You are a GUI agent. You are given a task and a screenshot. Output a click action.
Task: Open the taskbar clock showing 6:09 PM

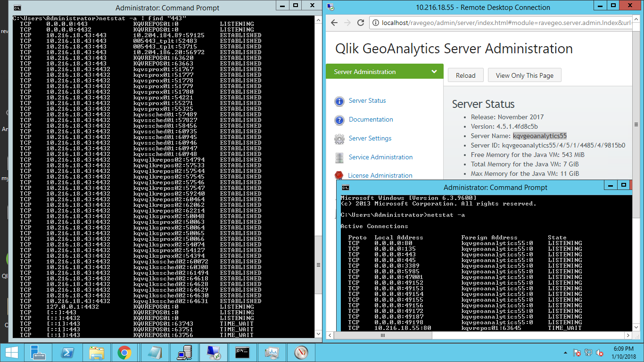(x=623, y=353)
